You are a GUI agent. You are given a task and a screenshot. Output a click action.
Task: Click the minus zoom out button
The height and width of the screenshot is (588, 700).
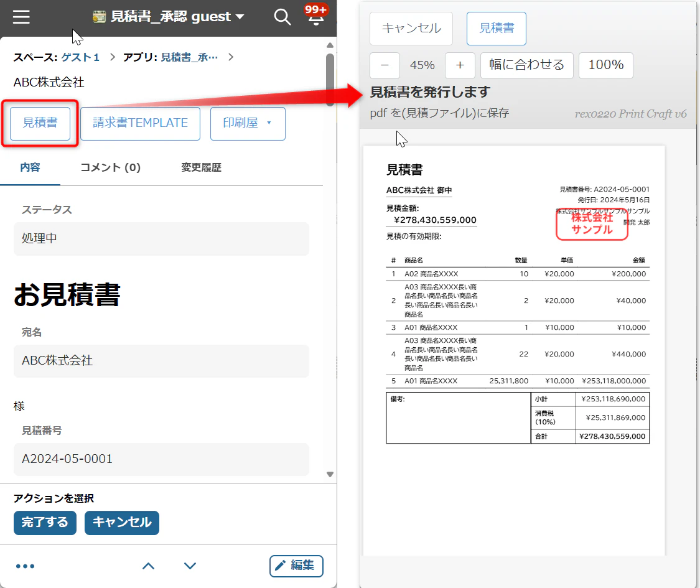coord(385,65)
